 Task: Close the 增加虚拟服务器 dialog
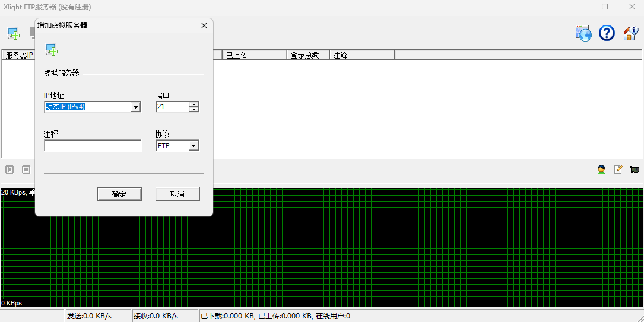pyautogui.click(x=204, y=25)
